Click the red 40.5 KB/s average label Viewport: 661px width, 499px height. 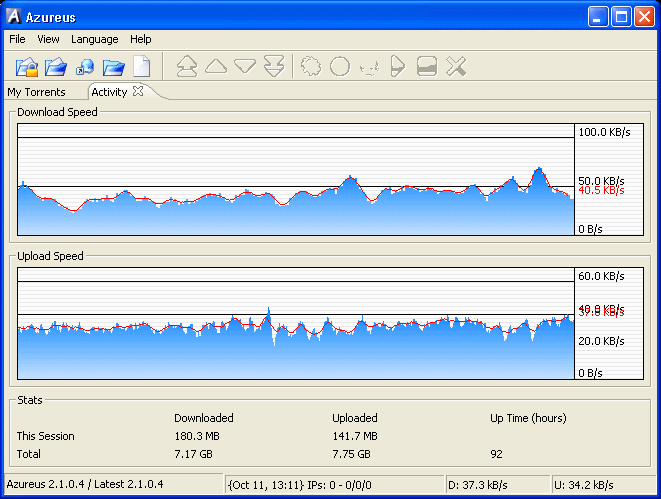tap(601, 190)
